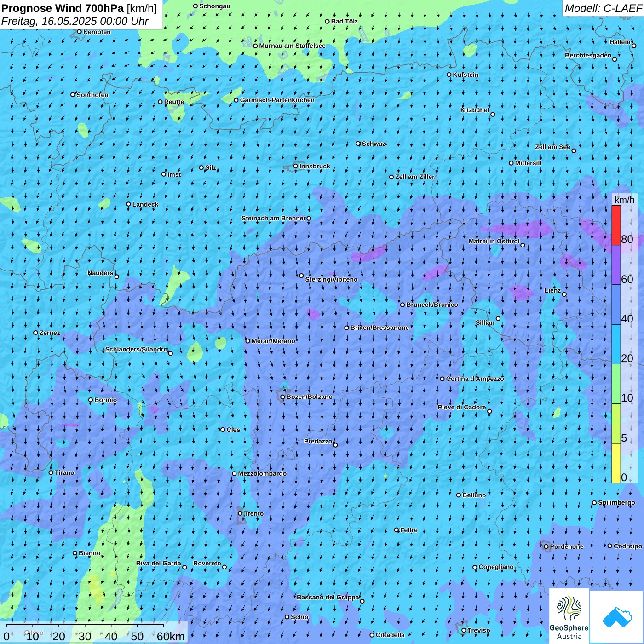Click the Mezzolombardo label
Viewport: 644px width, 644px height.
[262, 473]
